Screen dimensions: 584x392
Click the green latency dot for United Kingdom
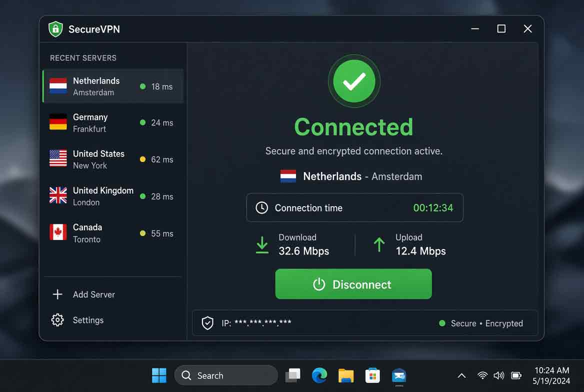click(x=142, y=196)
